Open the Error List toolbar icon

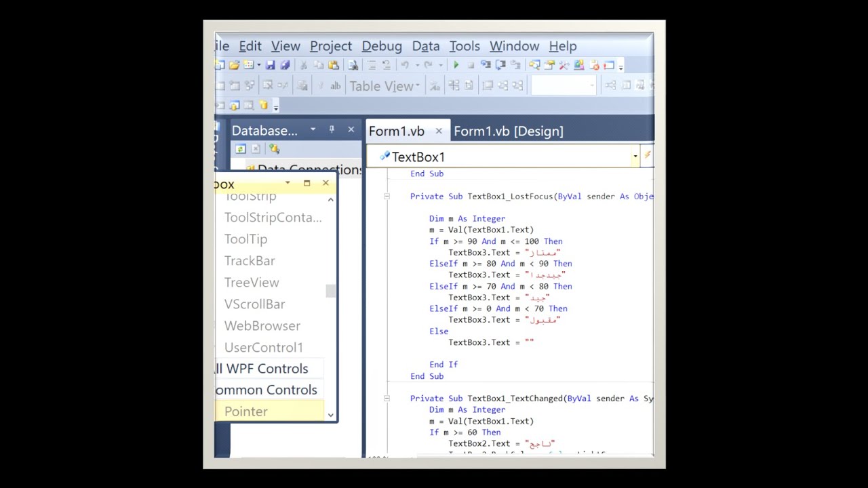pyautogui.click(x=594, y=65)
